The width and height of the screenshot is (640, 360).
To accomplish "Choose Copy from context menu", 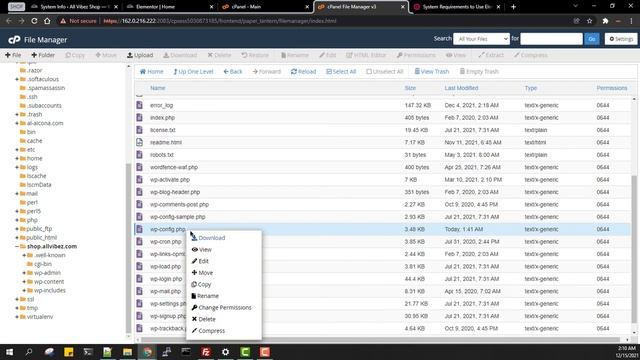I will tap(201, 284).
